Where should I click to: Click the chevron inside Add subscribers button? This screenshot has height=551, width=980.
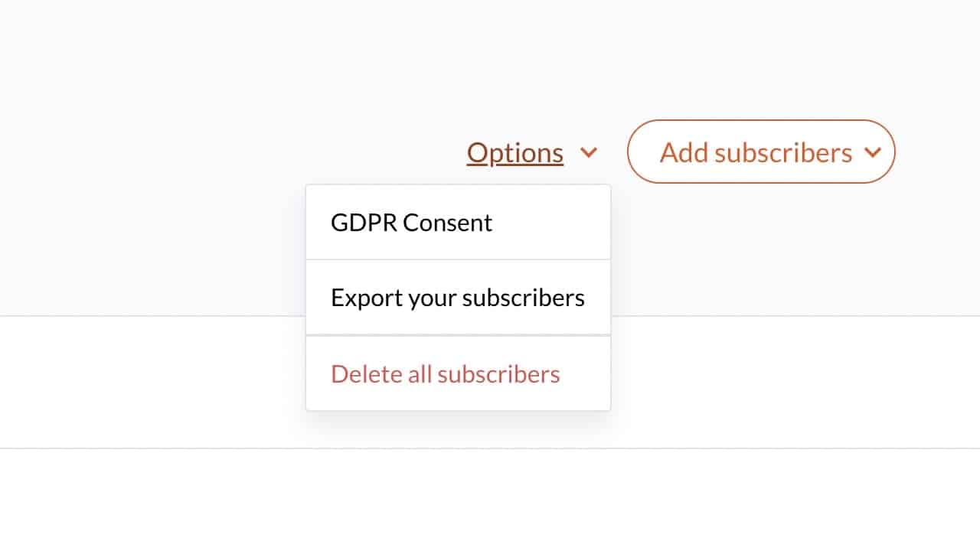pyautogui.click(x=873, y=152)
